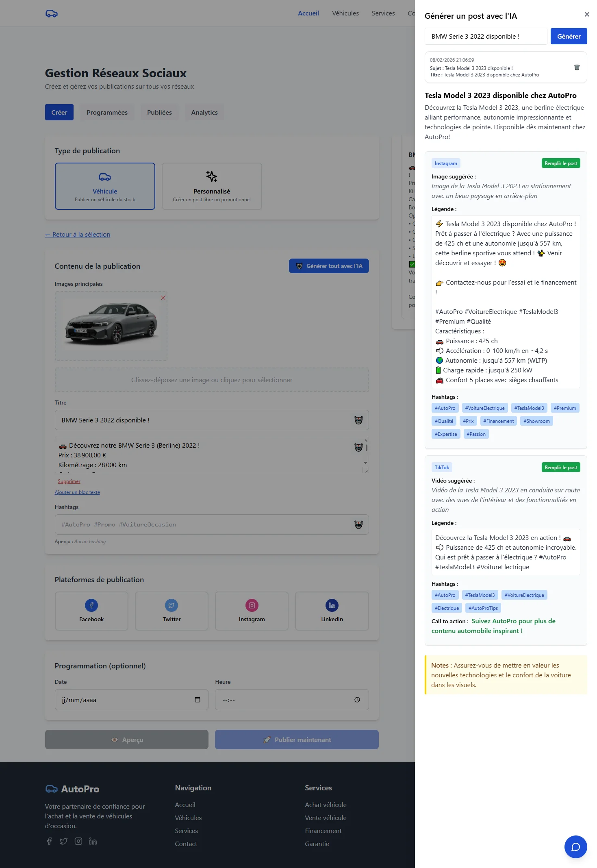597x868 pixels.
Task: Click the Heure time field
Action: click(x=292, y=700)
